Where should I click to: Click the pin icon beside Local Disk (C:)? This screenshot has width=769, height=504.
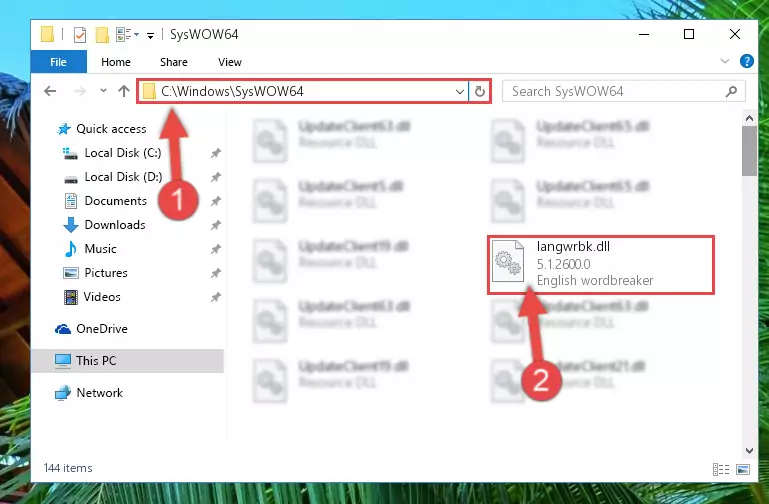click(216, 153)
